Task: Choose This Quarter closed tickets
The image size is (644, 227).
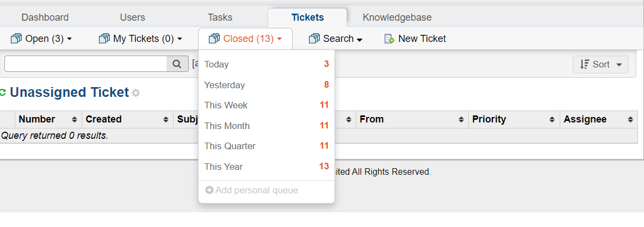Action: coord(230,146)
